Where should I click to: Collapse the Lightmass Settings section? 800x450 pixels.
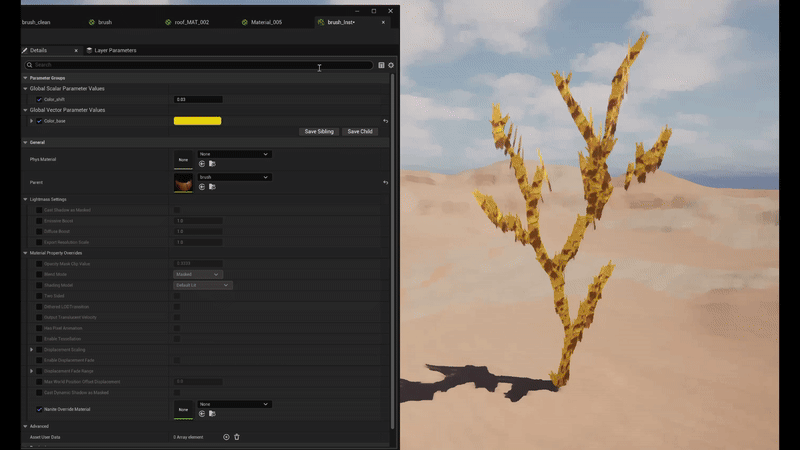(x=25, y=199)
